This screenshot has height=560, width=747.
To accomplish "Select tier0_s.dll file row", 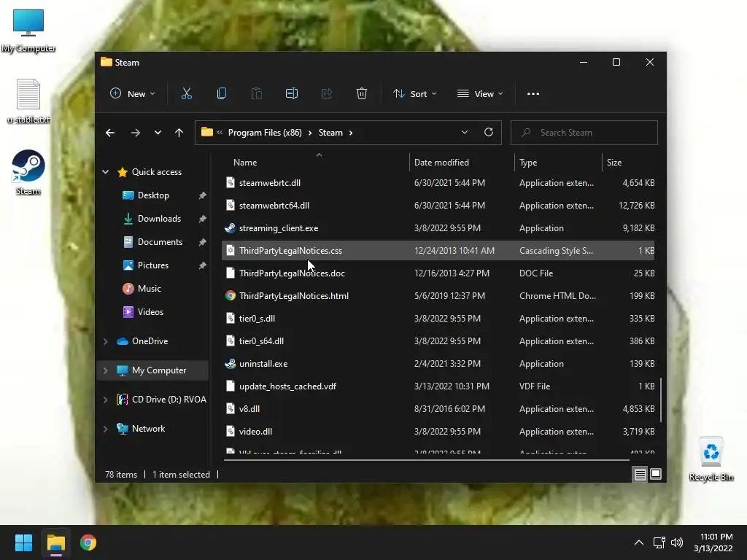I will (438, 319).
